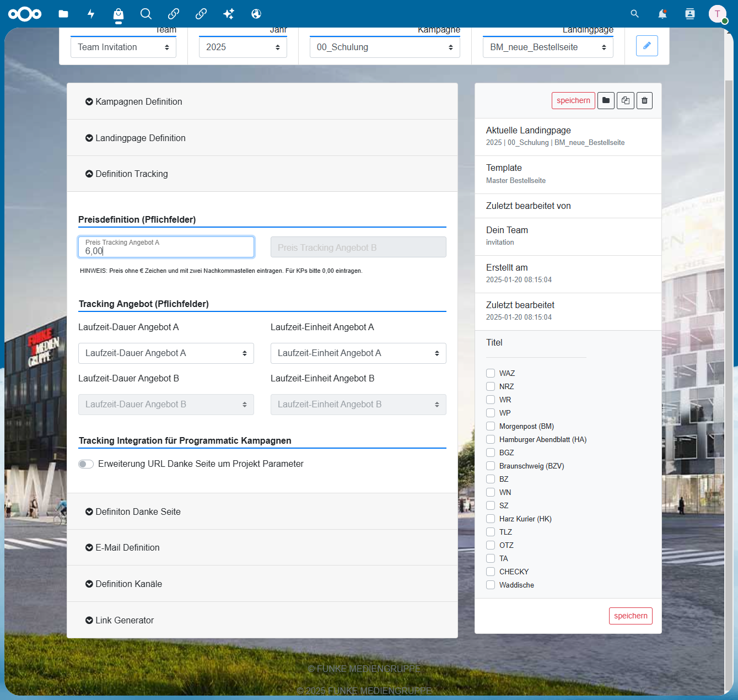Viewport: 738px width, 700px height.
Task: Tick the CHECKY checkbox
Action: pyautogui.click(x=491, y=572)
